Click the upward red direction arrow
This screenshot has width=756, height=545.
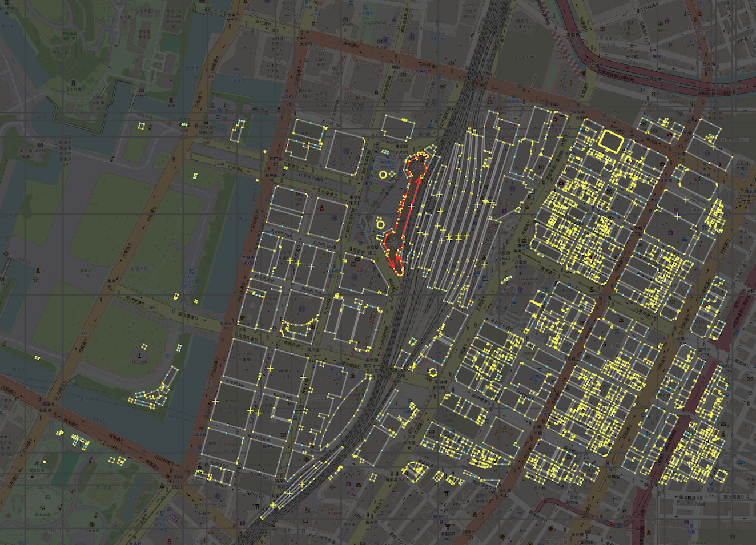[419, 180]
